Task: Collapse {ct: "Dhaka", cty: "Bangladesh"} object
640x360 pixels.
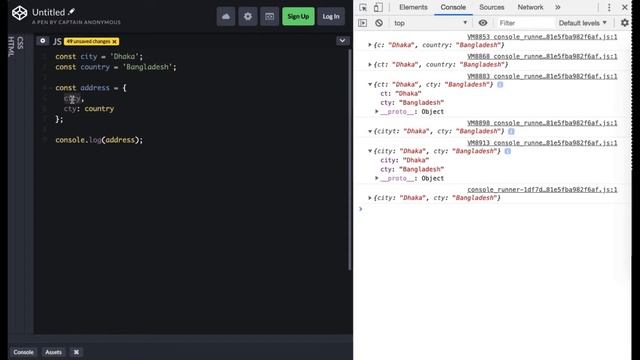Action: click(x=370, y=84)
